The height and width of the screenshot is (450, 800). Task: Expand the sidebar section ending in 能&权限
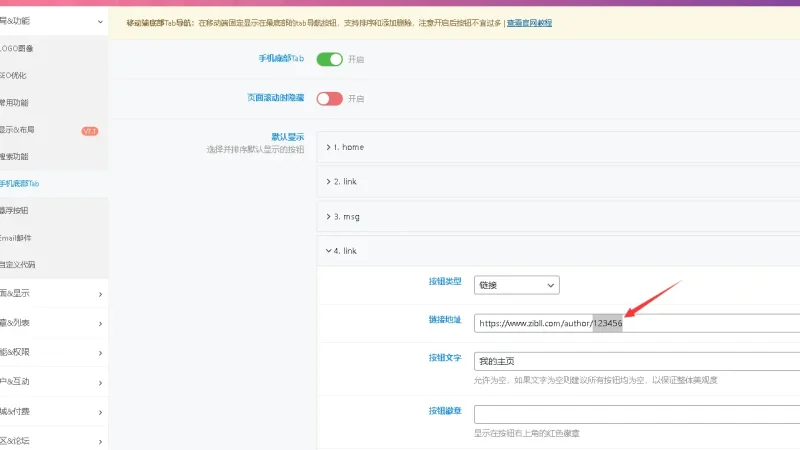[54, 353]
